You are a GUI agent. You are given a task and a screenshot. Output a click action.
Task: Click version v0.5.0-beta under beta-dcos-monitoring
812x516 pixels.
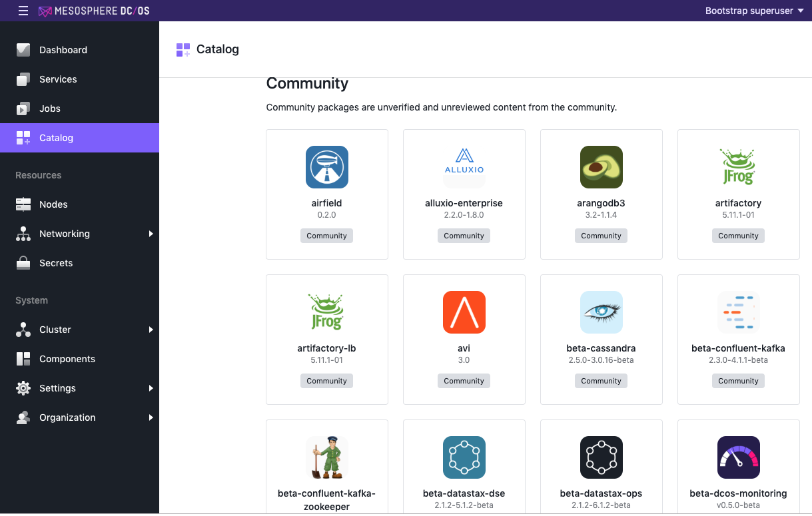(x=739, y=505)
